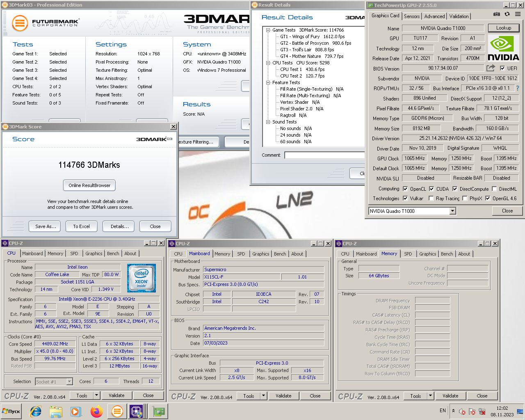The height and width of the screenshot is (420, 525).
Task: Click GPU-Z screenshot camera icon
Action: tap(496, 14)
